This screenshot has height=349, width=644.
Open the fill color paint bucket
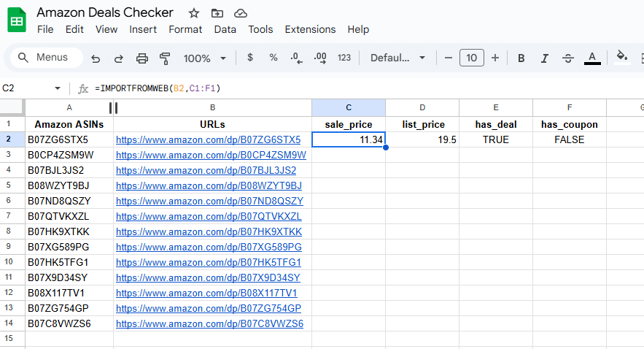point(621,58)
